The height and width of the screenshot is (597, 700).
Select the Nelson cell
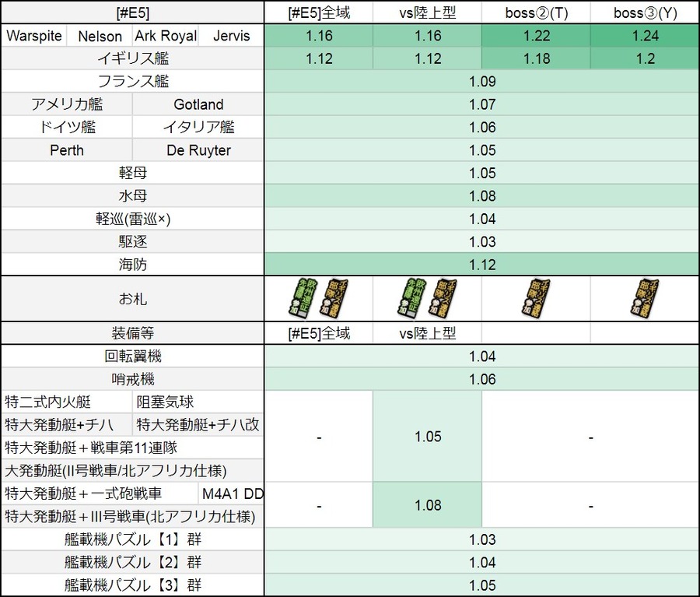[100, 36]
